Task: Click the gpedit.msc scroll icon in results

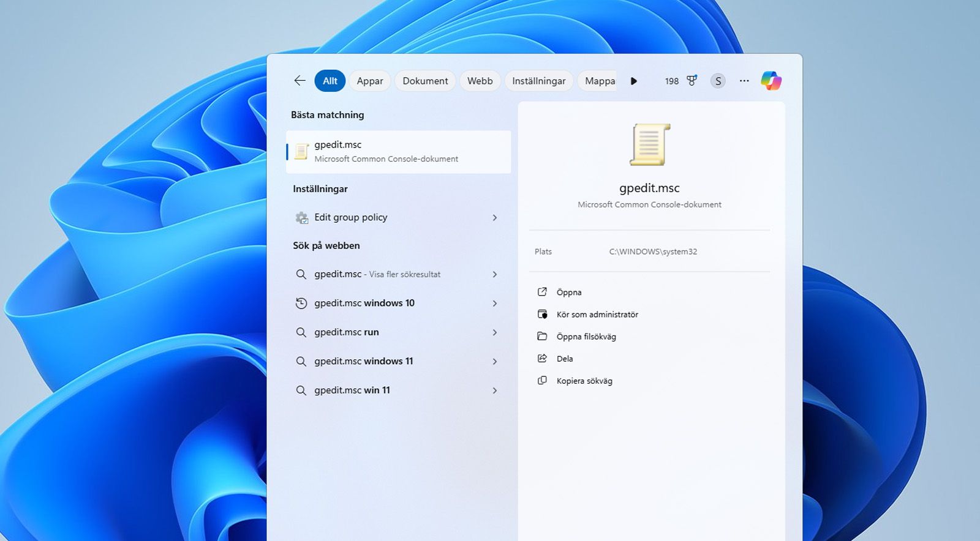Action: [x=301, y=151]
